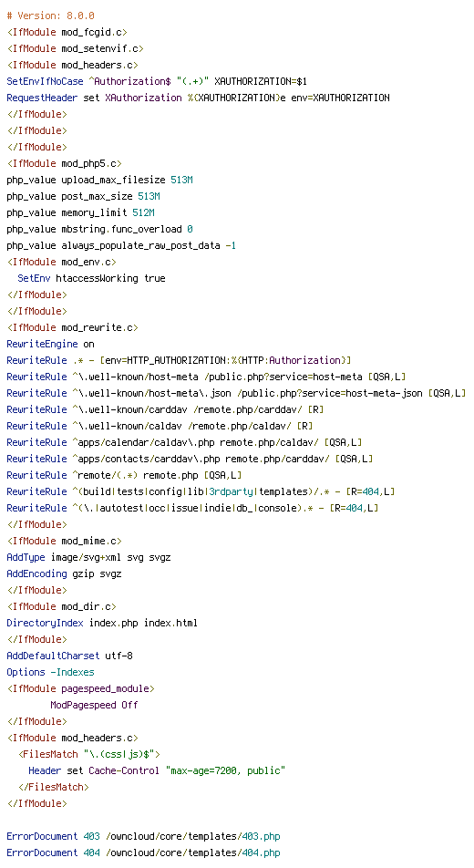Click the 'AddDefaultCharset utf-8' line
Viewport: 474px width, 868px height.
pyautogui.click(x=70, y=656)
